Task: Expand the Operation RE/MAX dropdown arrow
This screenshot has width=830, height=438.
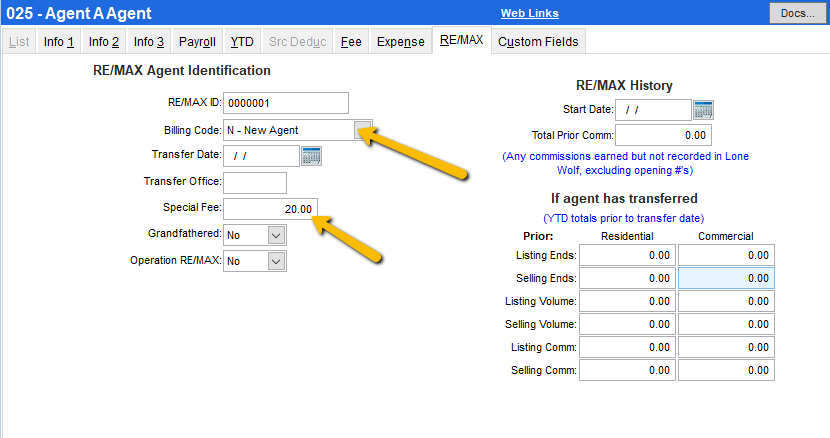Action: coord(276,261)
